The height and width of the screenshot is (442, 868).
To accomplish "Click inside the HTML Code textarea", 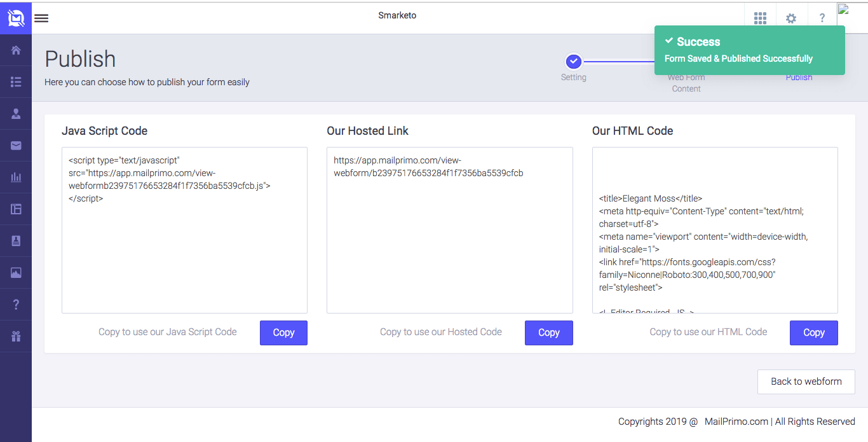I will 715,230.
